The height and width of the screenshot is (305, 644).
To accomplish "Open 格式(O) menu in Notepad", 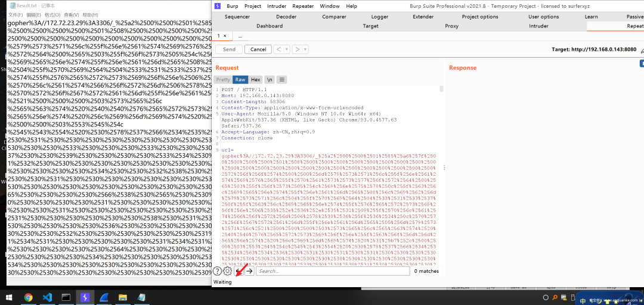I will 52,15.
